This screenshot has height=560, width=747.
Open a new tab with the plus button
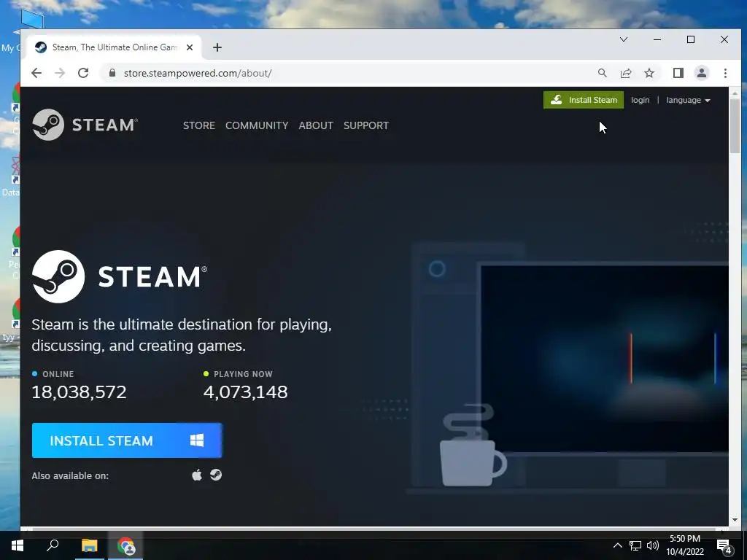(217, 47)
